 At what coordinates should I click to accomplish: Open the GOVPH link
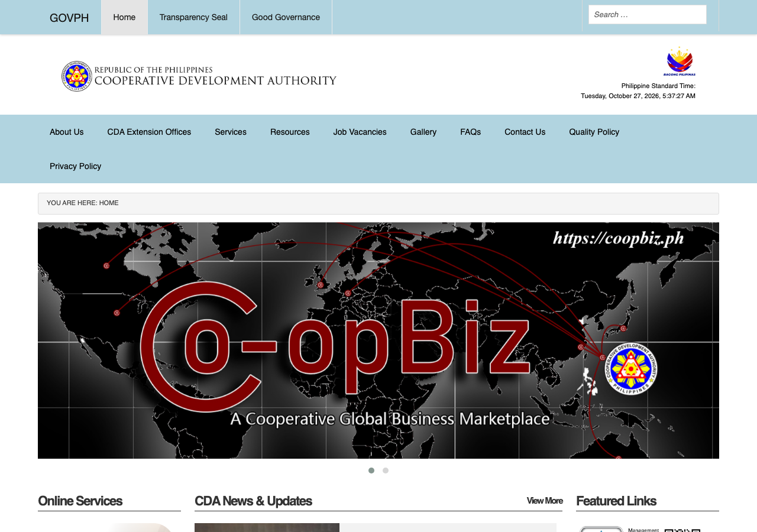69,18
